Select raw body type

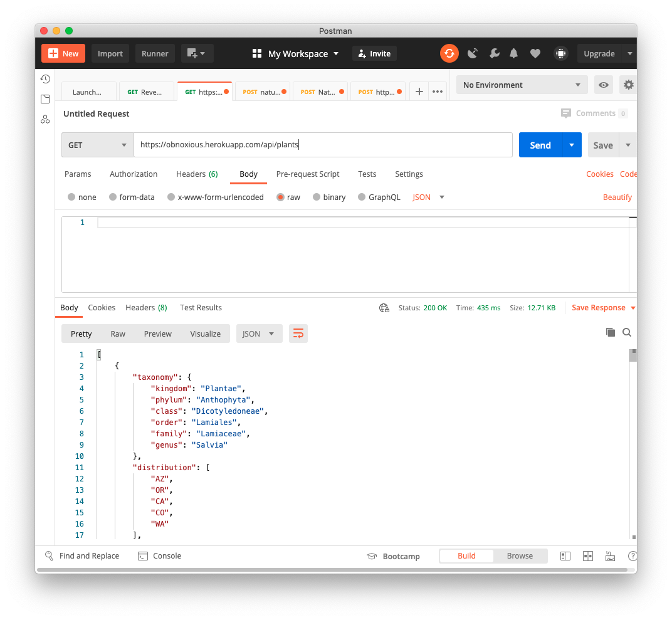click(280, 197)
